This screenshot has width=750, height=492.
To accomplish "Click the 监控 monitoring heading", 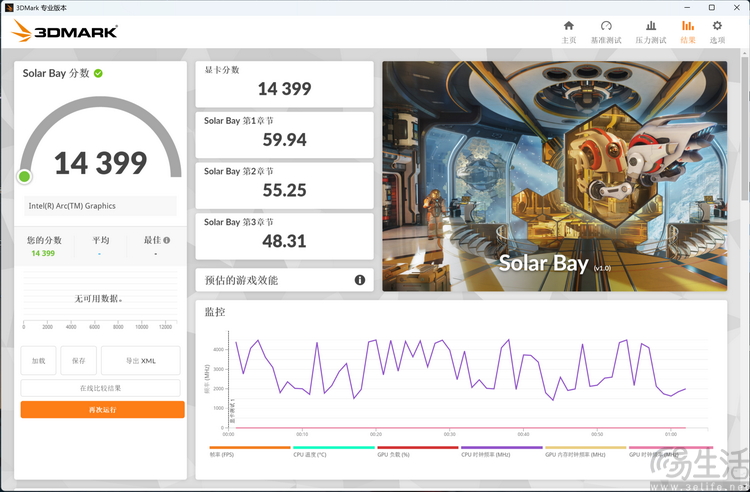I will (215, 312).
